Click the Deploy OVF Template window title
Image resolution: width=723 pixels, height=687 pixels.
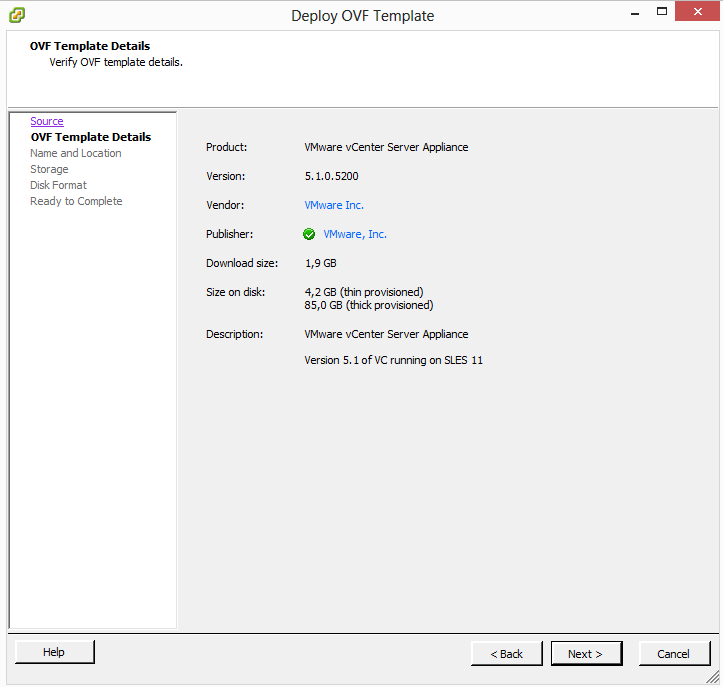[362, 16]
